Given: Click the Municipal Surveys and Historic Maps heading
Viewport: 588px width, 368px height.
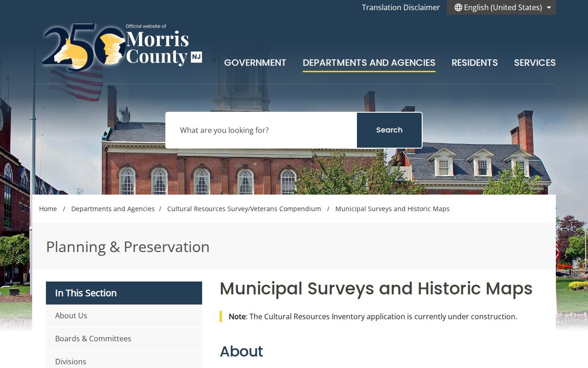Looking at the screenshot, I should [376, 289].
